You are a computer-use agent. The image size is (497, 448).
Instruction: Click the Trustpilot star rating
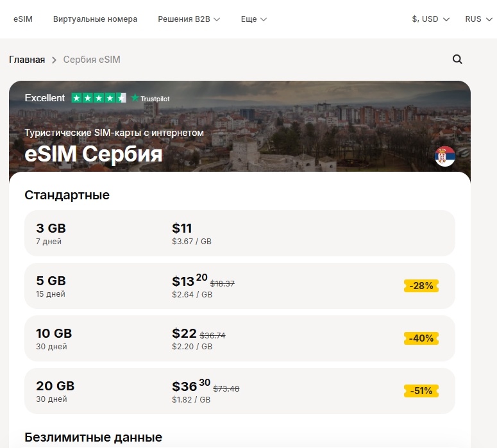[98, 98]
